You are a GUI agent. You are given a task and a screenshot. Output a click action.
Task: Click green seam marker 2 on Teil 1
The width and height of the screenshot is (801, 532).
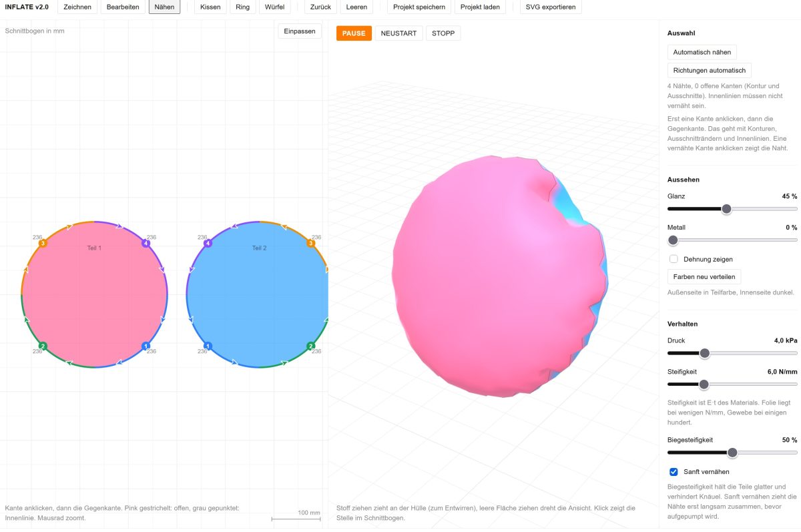pyautogui.click(x=43, y=346)
